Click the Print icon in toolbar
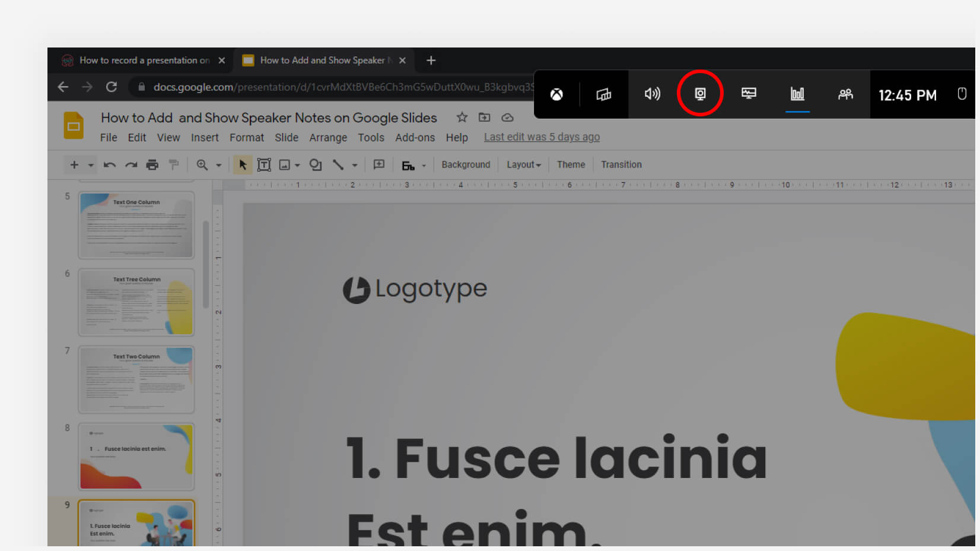Viewport: 980px width, 551px height. pos(152,165)
